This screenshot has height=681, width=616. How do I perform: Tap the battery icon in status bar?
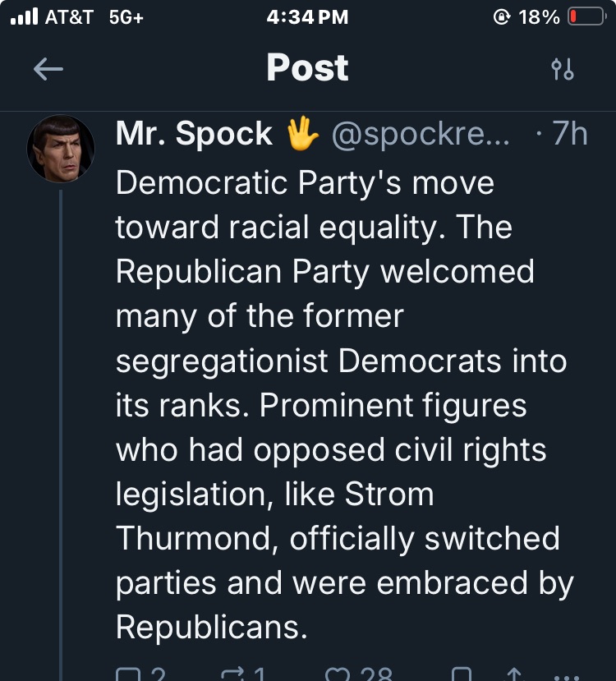(586, 17)
